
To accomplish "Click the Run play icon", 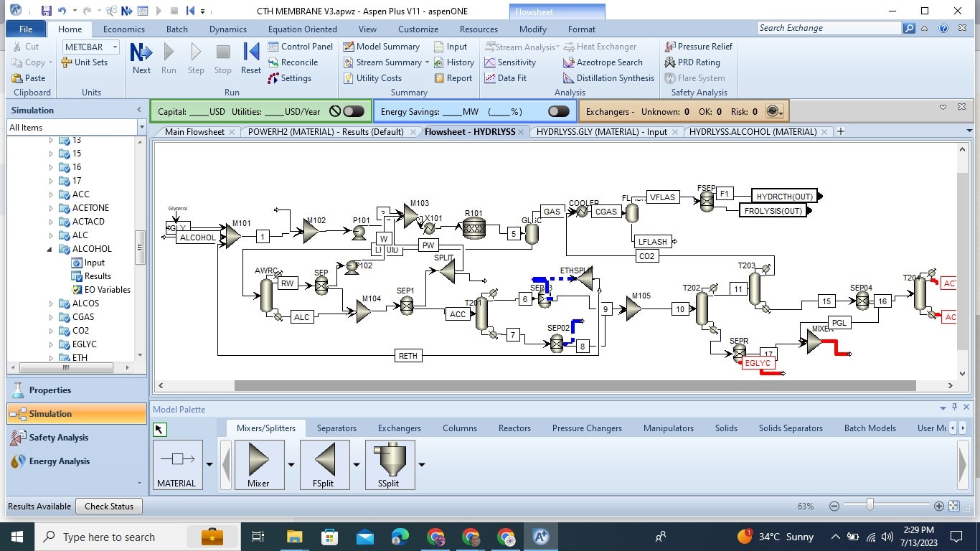I will (169, 52).
